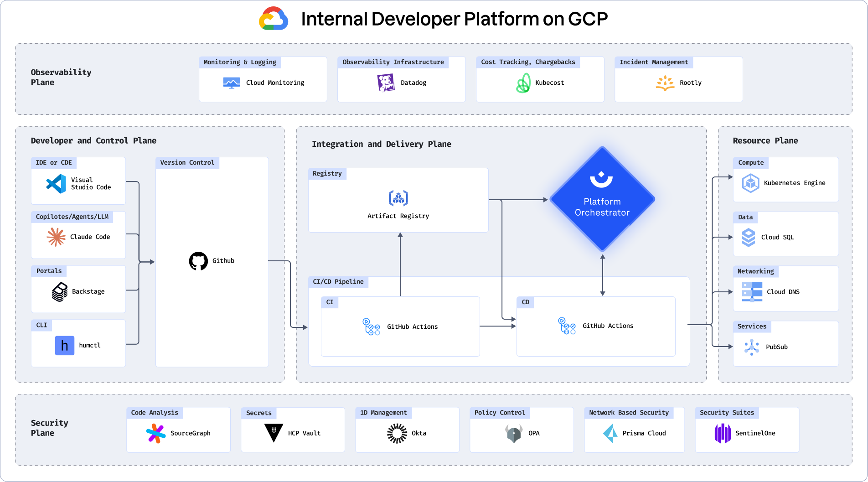Screen dimensions: 868x482
Task: Click the Cloud DNS icon
Action: [752, 292]
